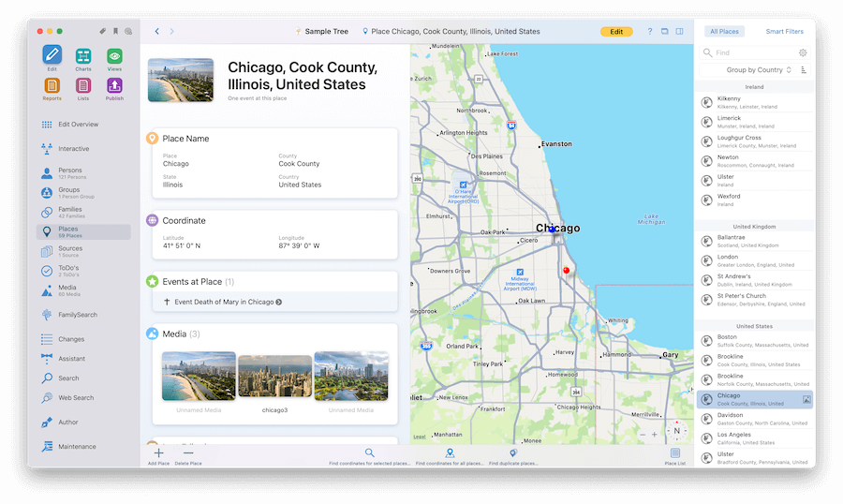Viewport: 843px width, 504px height.
Task: Click Find duplicate places
Action: point(513,455)
